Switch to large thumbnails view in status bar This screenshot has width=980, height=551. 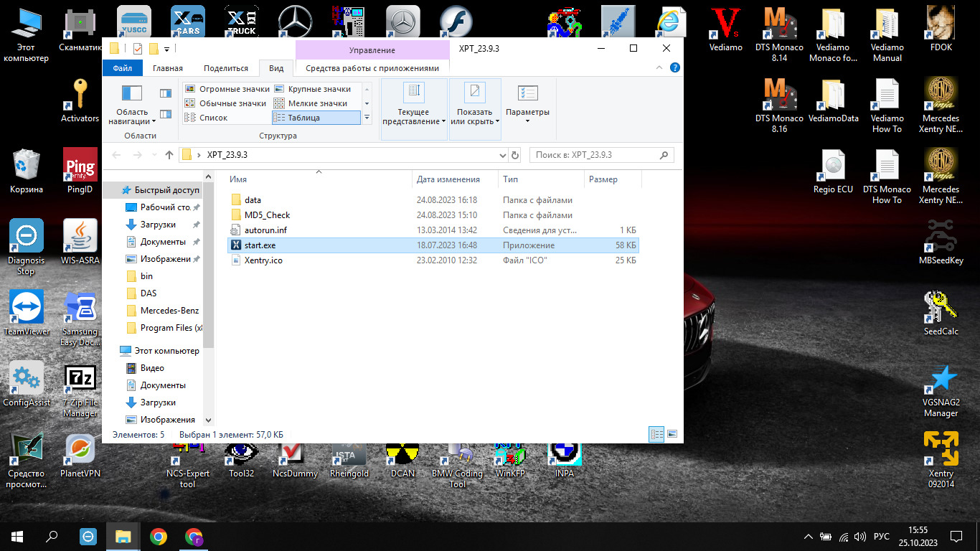click(672, 434)
